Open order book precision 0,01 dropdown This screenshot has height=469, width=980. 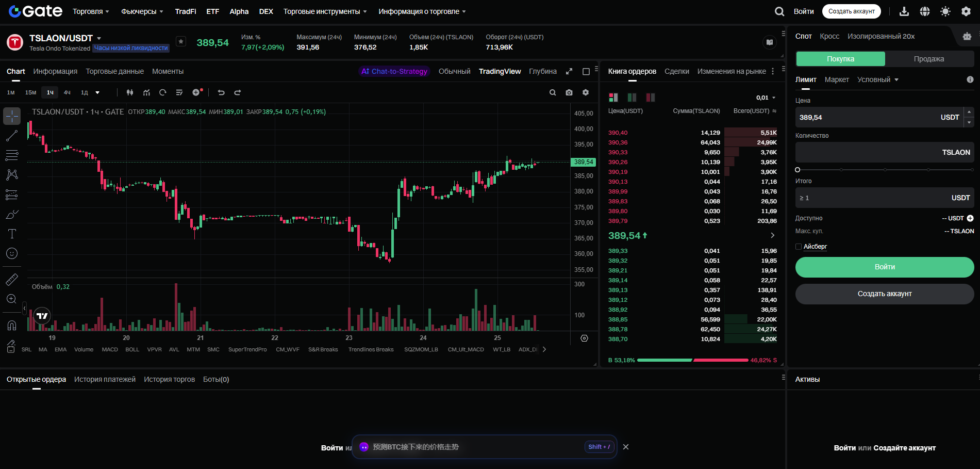tap(766, 98)
